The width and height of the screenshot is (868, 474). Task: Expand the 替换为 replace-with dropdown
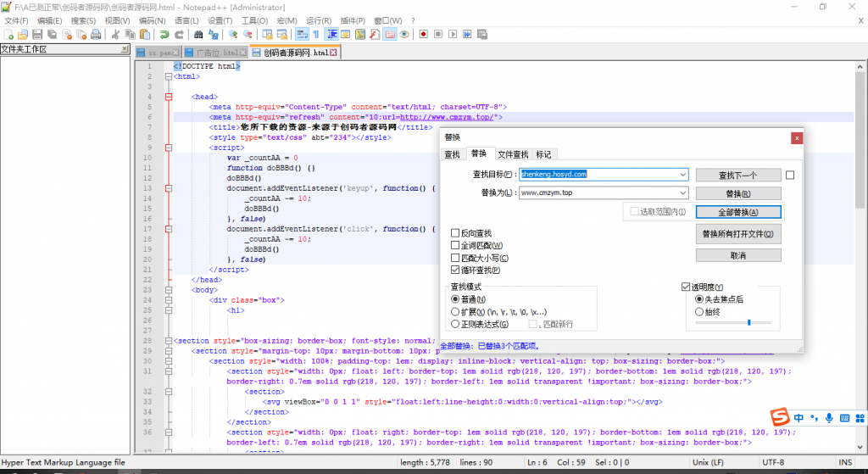682,193
